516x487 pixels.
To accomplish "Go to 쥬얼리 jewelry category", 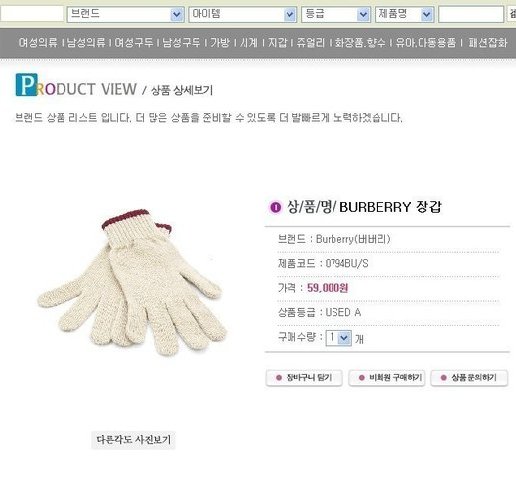I will [311, 43].
